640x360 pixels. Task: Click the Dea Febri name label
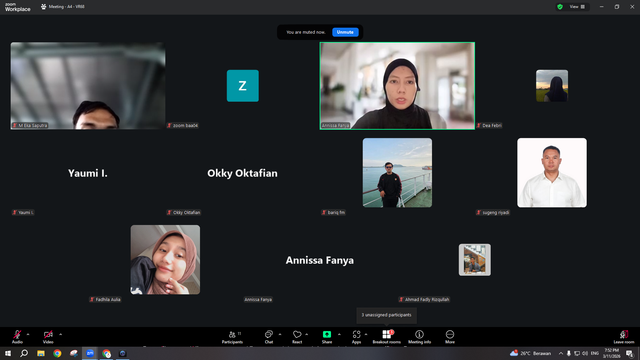(x=489, y=125)
